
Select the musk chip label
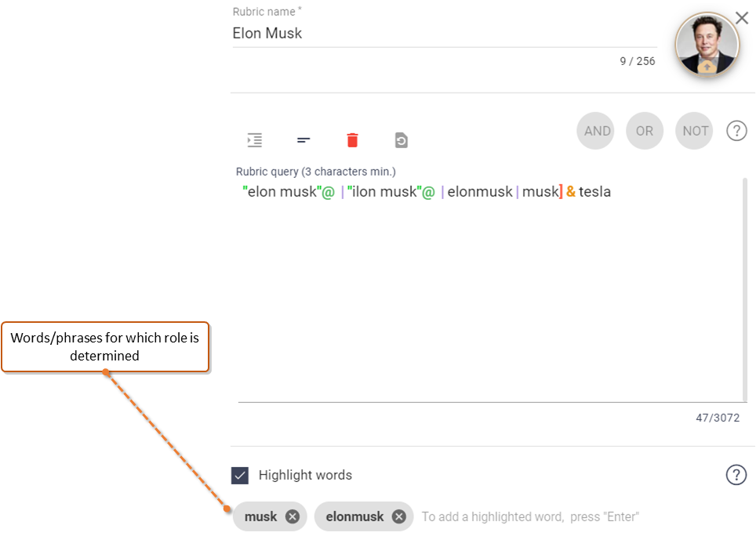click(261, 516)
